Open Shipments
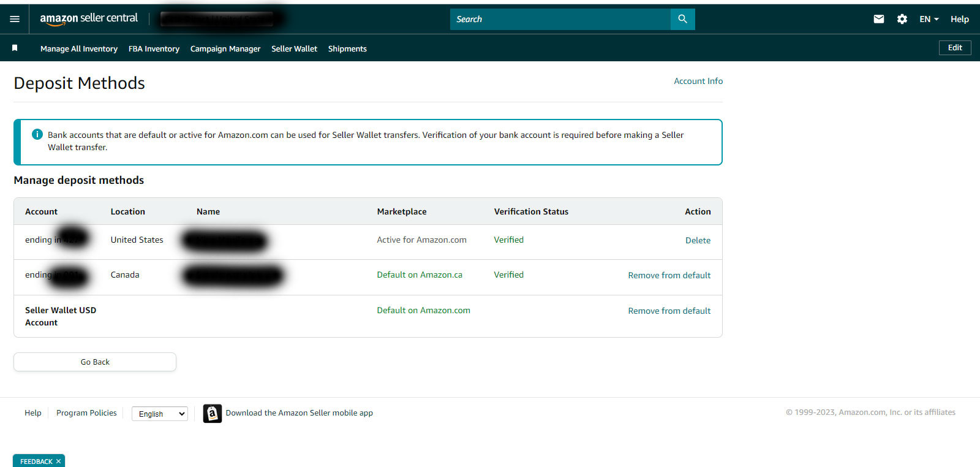 click(347, 48)
